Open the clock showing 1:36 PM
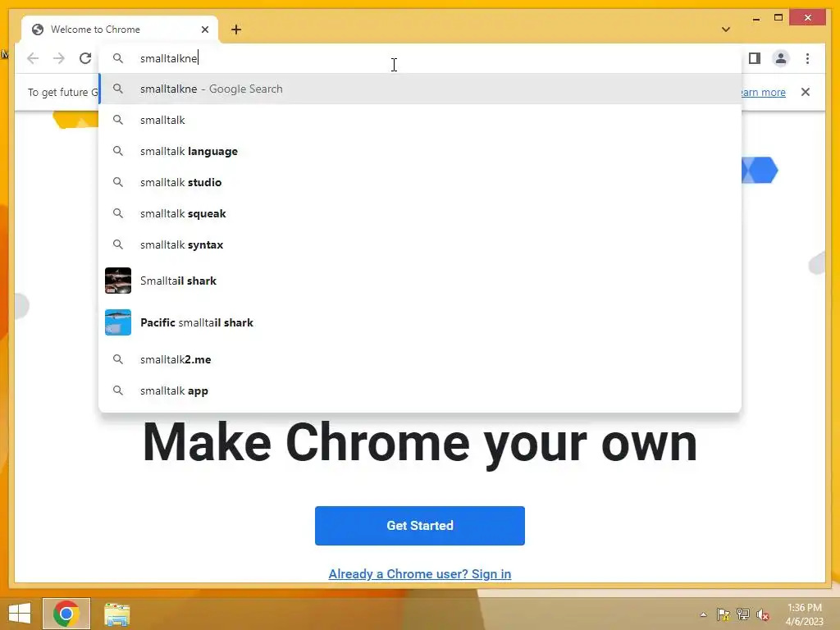This screenshot has height=630, width=840. coord(805,614)
